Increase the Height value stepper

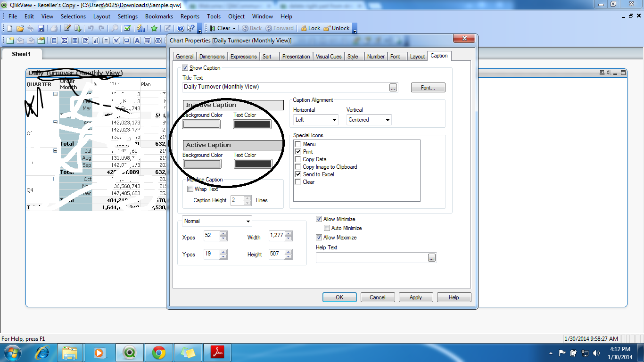tap(289, 252)
